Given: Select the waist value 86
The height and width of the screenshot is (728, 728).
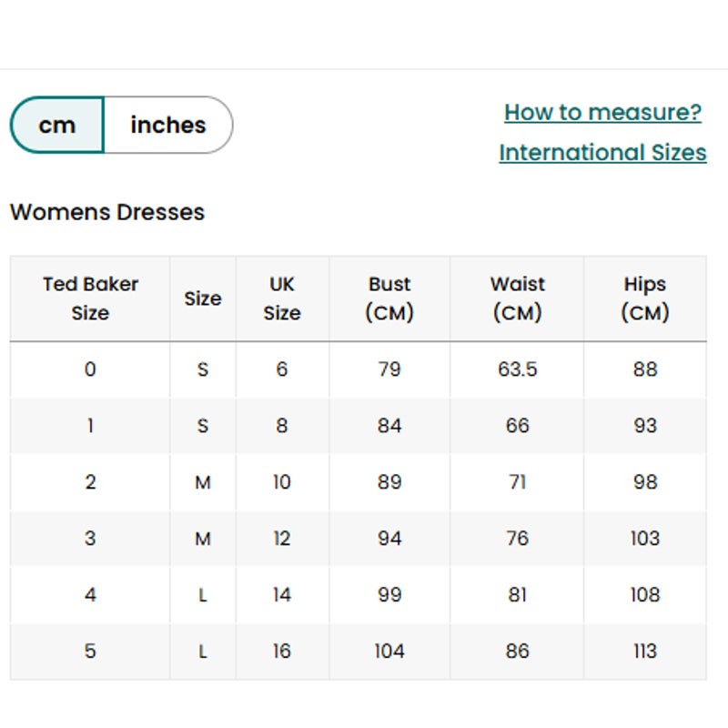Looking at the screenshot, I should click(x=517, y=652).
